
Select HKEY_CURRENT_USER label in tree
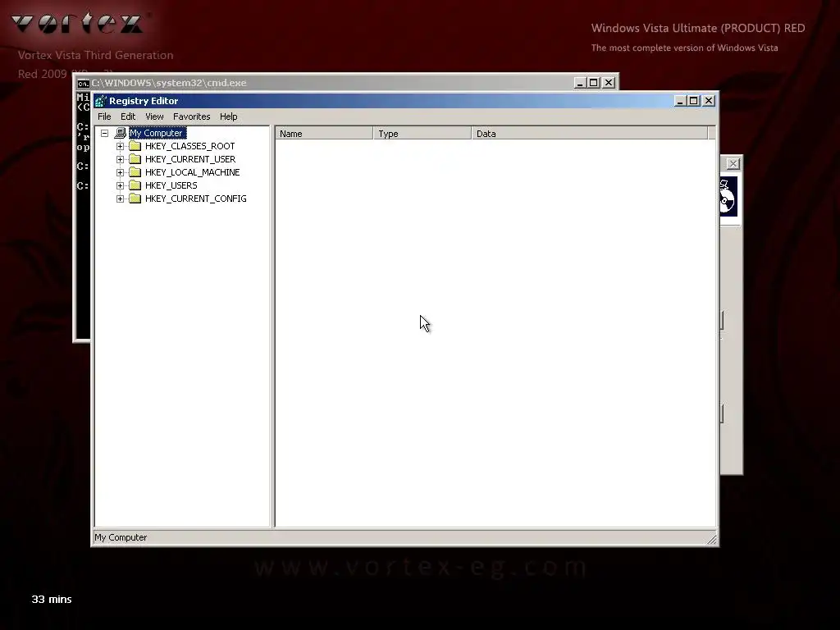190,159
